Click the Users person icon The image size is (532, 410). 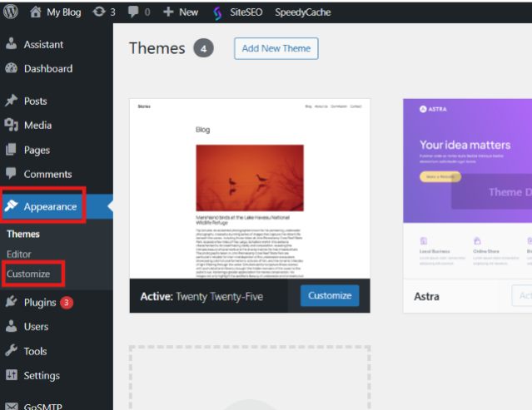[11, 326]
